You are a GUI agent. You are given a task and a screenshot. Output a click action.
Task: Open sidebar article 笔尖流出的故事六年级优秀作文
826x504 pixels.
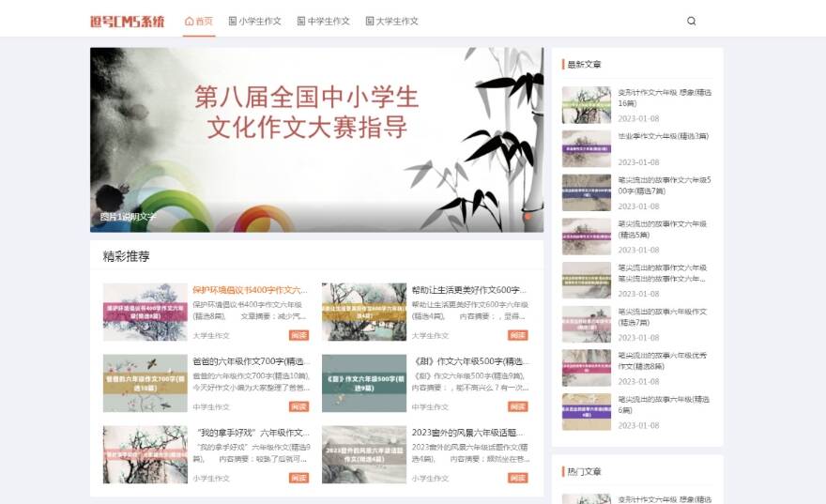tap(663, 360)
